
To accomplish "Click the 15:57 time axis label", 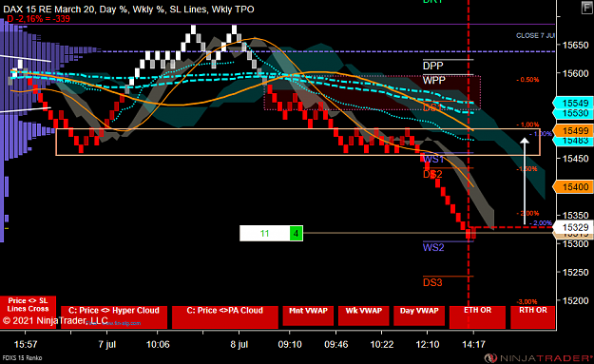I will coord(26,345).
